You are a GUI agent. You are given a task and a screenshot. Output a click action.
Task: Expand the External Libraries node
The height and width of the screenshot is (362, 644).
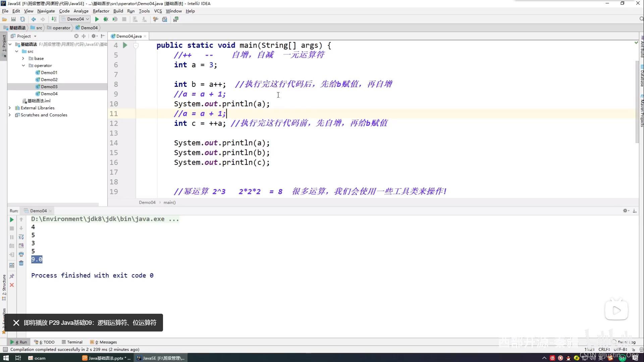[x=10, y=108]
